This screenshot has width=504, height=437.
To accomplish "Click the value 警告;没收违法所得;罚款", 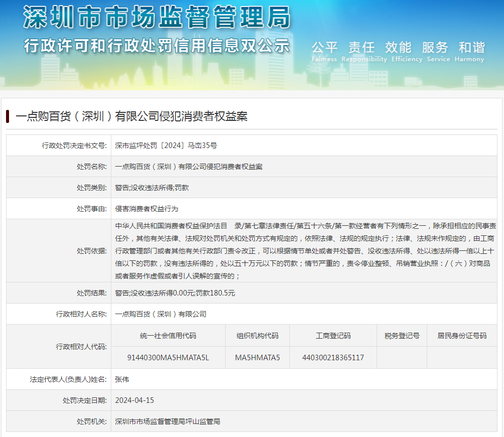I will [x=152, y=188].
